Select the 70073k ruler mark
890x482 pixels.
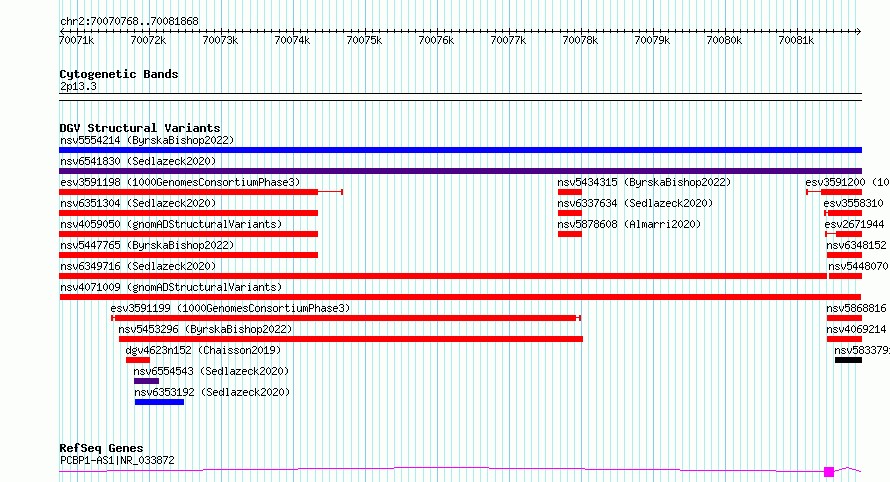[x=220, y=40]
